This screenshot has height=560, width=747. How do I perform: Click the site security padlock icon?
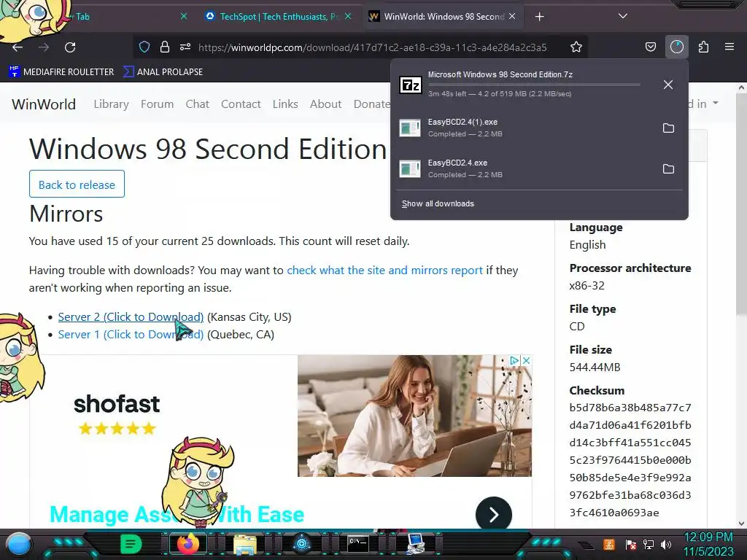click(x=165, y=47)
